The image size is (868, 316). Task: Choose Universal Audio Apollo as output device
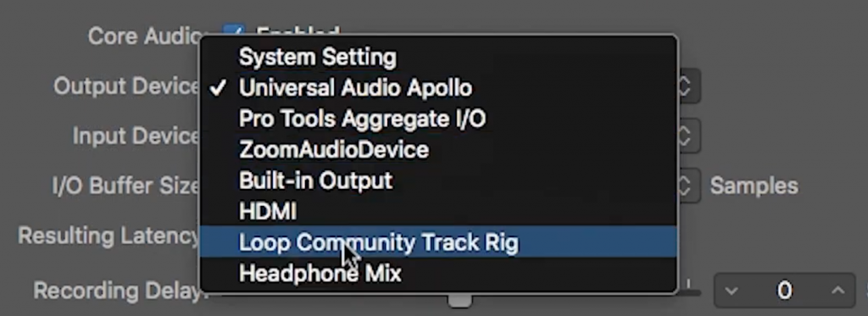(x=438, y=88)
